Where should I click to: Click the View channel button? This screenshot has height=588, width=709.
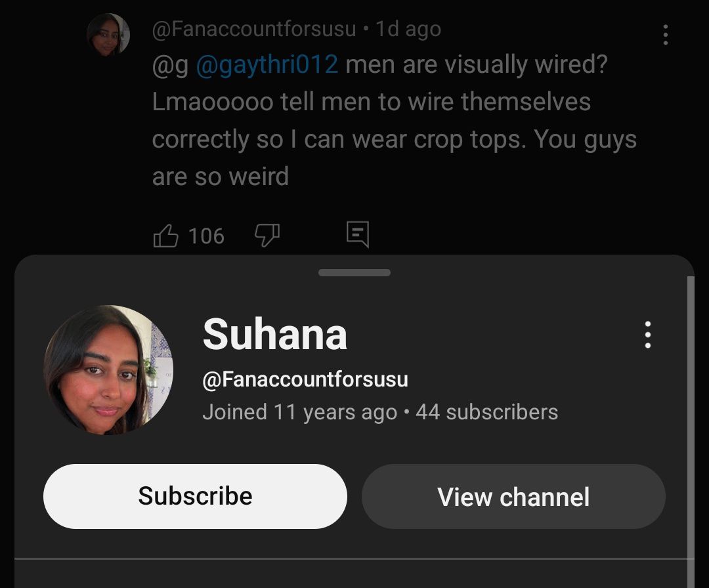click(513, 496)
